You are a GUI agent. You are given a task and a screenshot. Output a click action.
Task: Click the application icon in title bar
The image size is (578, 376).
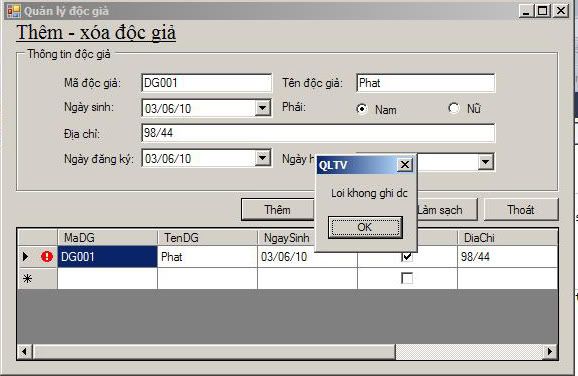tap(14, 11)
